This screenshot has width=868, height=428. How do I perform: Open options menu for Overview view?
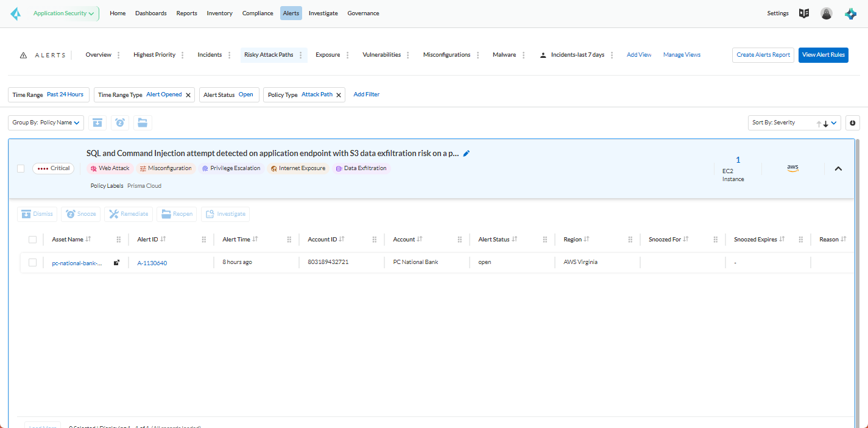(x=119, y=55)
